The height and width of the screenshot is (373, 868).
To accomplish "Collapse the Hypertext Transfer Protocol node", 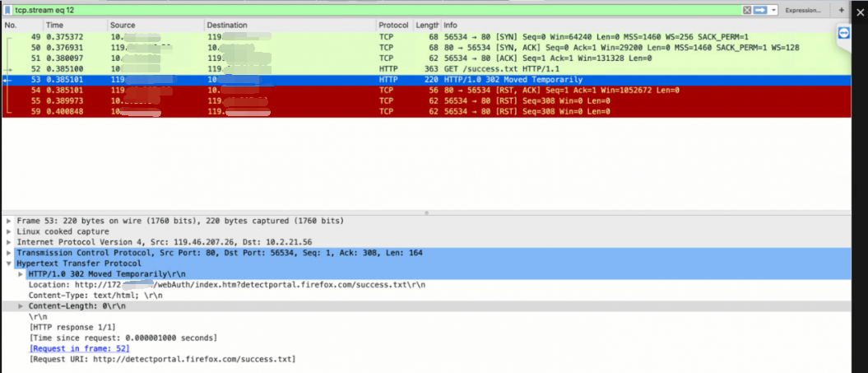I will tap(8, 263).
